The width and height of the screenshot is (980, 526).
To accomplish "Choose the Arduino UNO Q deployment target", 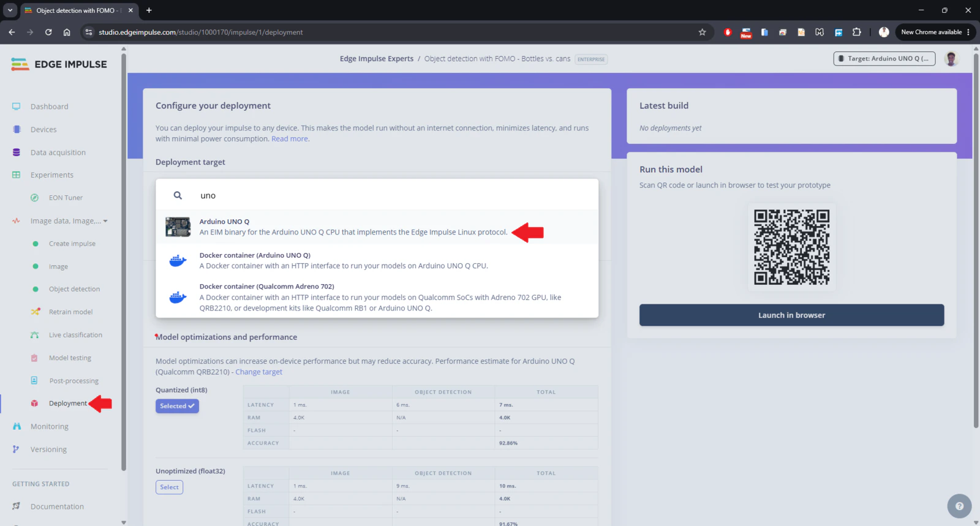I will click(377, 227).
